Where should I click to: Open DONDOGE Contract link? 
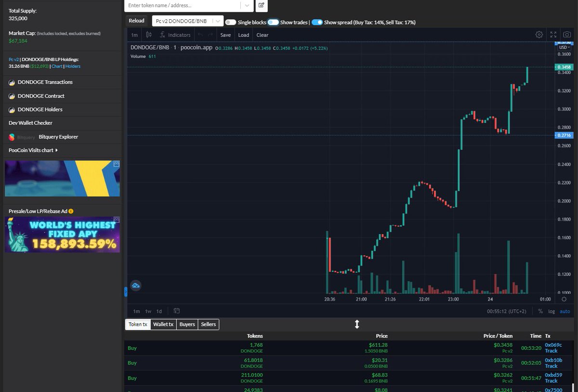tap(41, 96)
